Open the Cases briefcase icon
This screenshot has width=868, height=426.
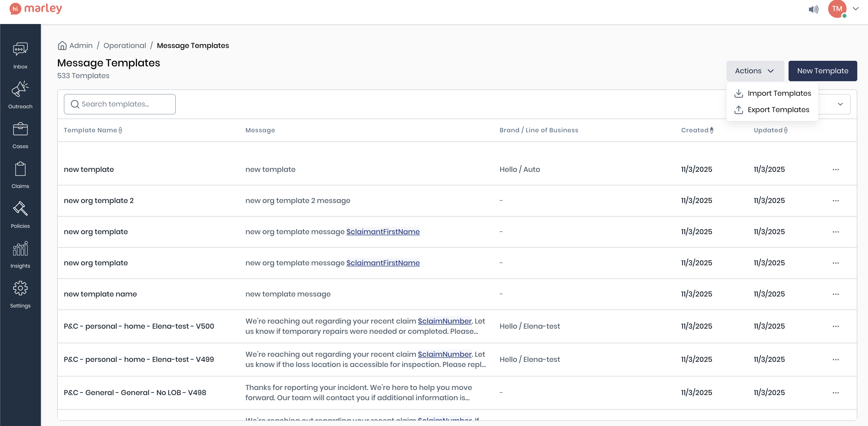point(20,129)
